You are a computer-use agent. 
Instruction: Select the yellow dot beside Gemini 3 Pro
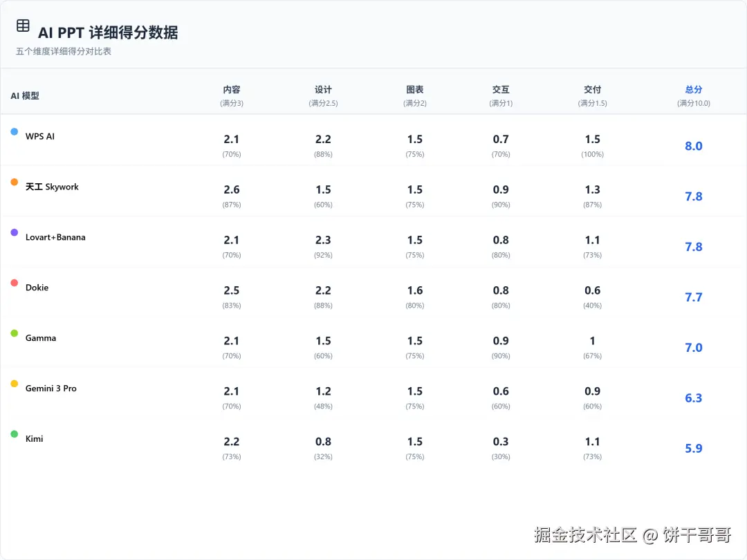coord(15,384)
